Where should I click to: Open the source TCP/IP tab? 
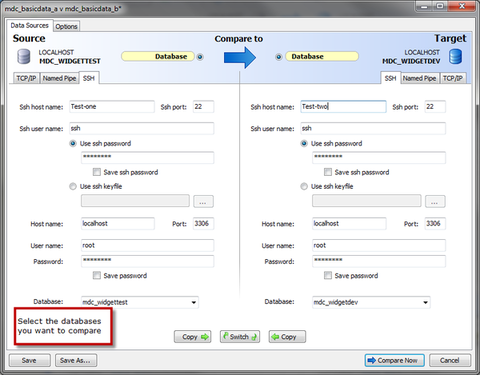point(26,78)
